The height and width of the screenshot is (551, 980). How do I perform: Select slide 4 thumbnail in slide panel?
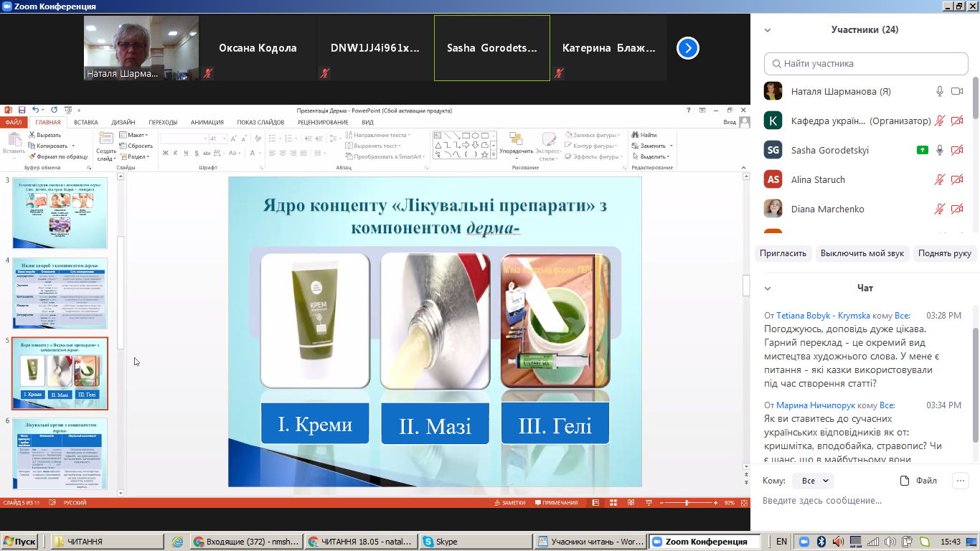pyautogui.click(x=60, y=293)
